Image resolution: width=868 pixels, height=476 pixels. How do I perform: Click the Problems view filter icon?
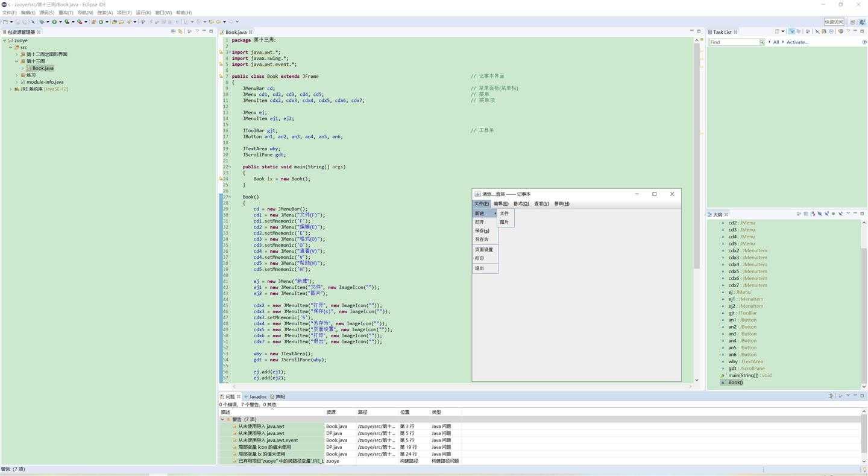point(831,396)
